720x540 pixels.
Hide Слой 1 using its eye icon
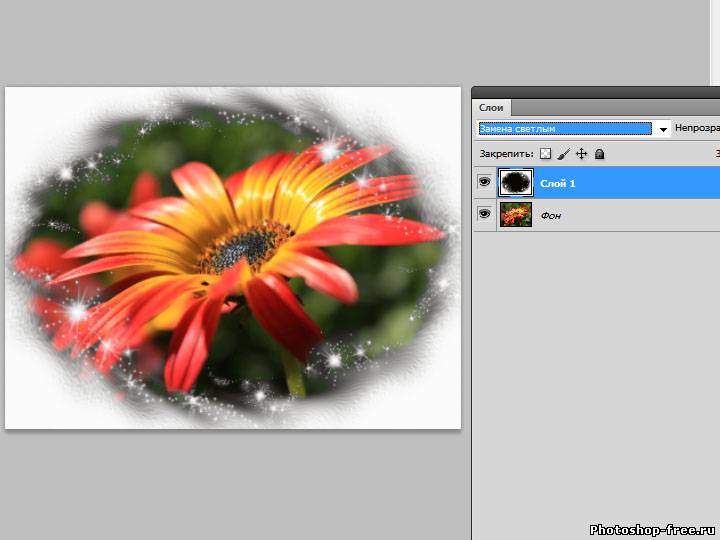tap(485, 183)
